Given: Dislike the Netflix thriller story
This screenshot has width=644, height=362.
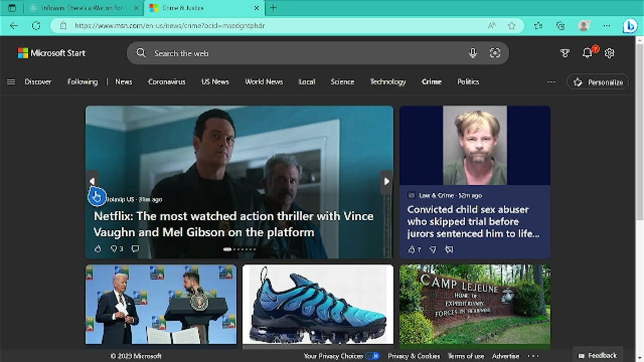Looking at the screenshot, I should click(x=114, y=248).
